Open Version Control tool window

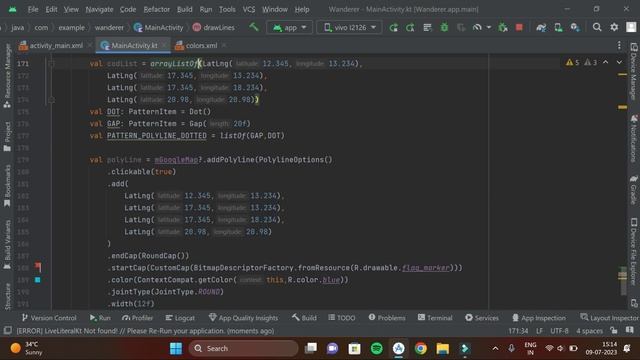(49, 318)
